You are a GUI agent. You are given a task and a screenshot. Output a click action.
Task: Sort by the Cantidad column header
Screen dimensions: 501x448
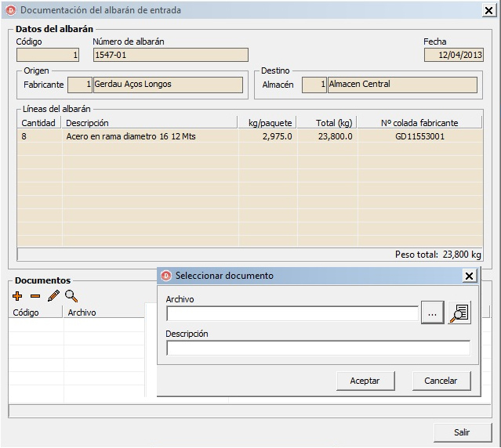38,123
